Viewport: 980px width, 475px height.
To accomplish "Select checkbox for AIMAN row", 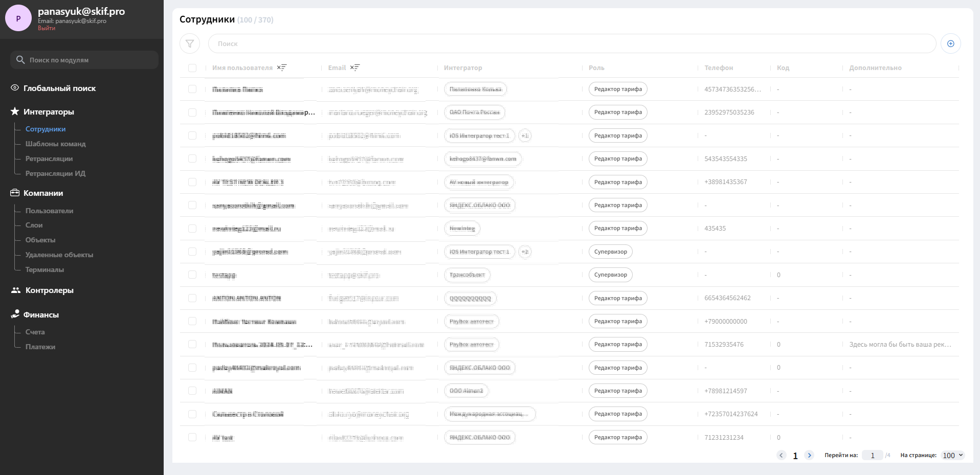I will pos(192,391).
